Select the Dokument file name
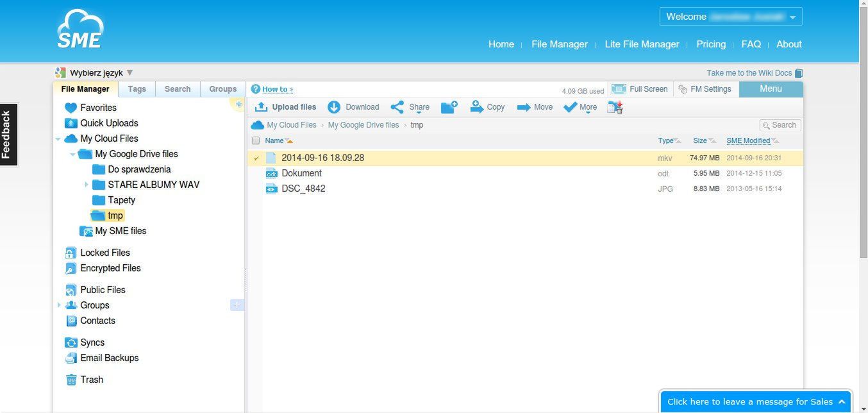 coord(301,173)
